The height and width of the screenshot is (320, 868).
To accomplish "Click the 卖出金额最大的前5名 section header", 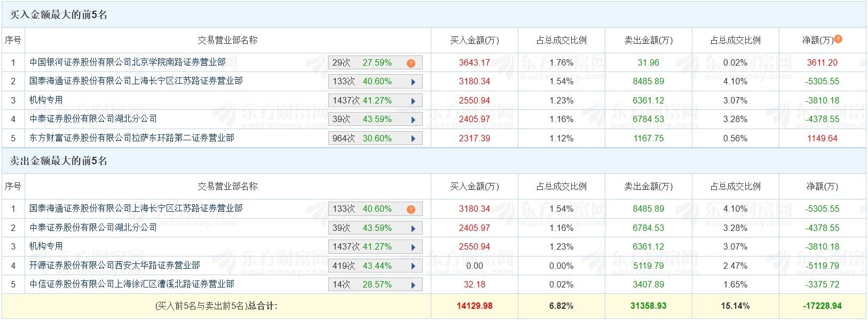I will tap(59, 161).
